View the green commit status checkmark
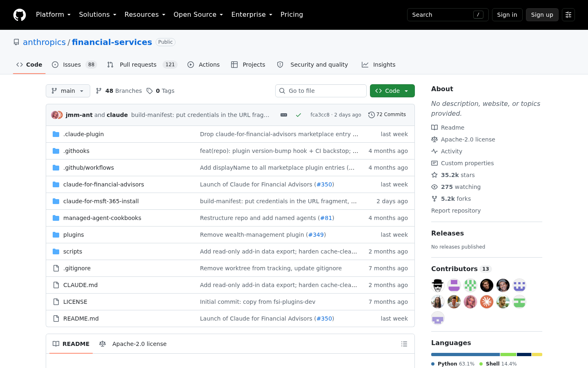This screenshot has height=368, width=588. (x=298, y=115)
